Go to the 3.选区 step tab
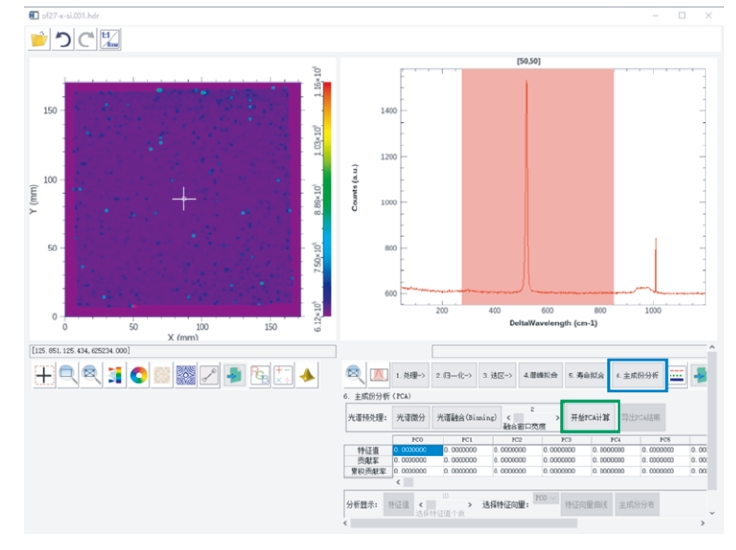This screenshot has width=736, height=550. pos(496,376)
